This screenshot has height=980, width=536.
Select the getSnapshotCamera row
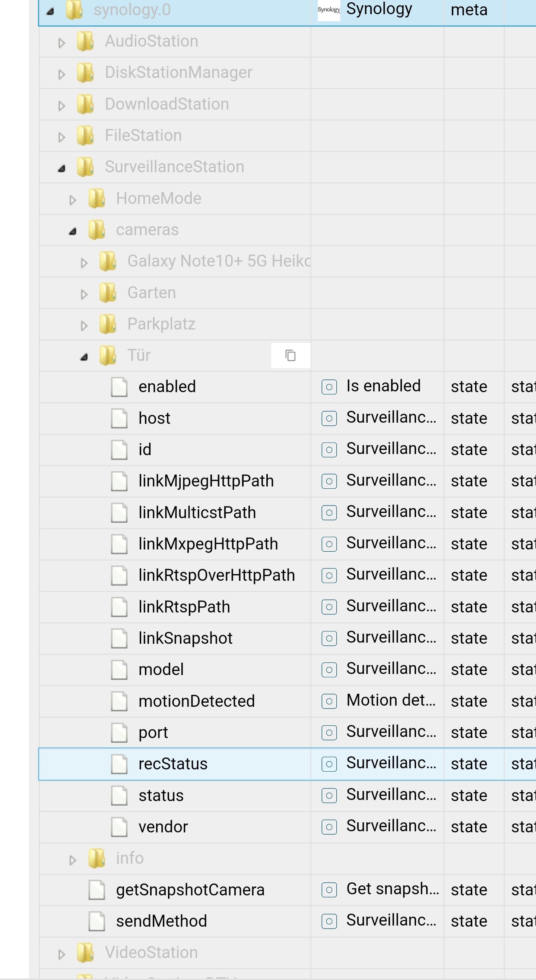(288, 890)
